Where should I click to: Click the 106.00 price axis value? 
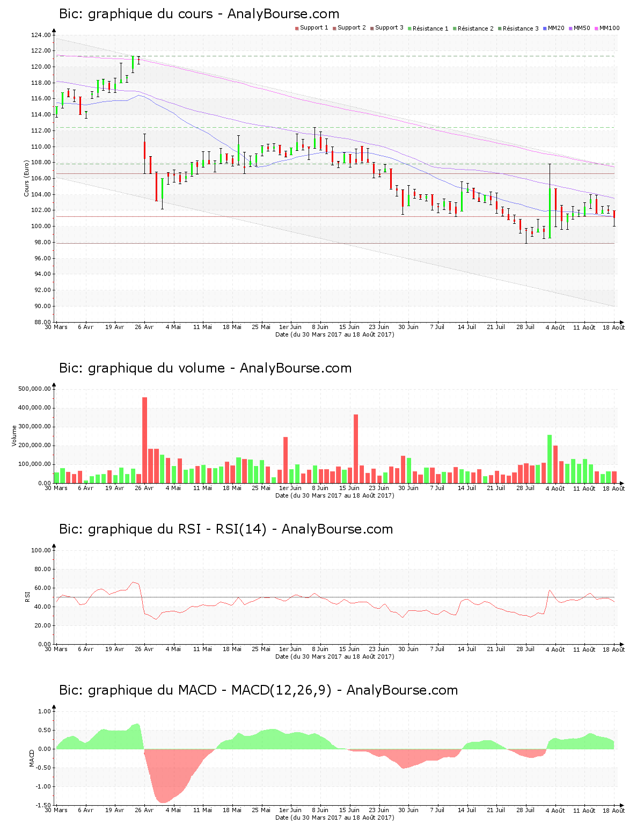click(x=41, y=179)
